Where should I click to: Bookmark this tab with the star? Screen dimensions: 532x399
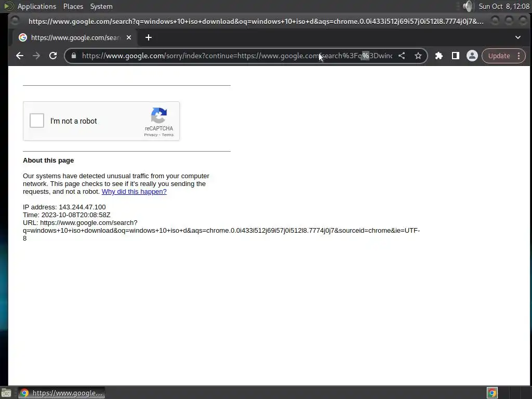[x=418, y=56]
